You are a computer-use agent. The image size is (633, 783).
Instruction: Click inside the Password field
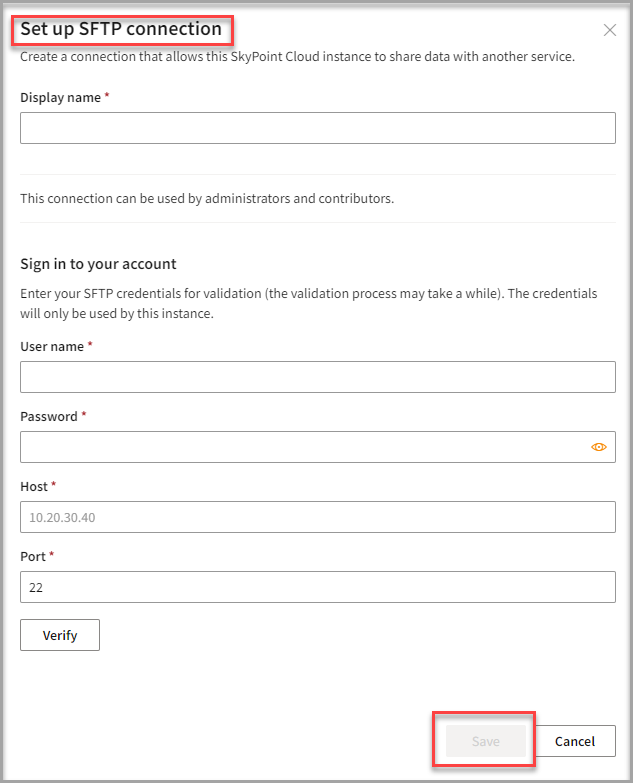point(300,447)
